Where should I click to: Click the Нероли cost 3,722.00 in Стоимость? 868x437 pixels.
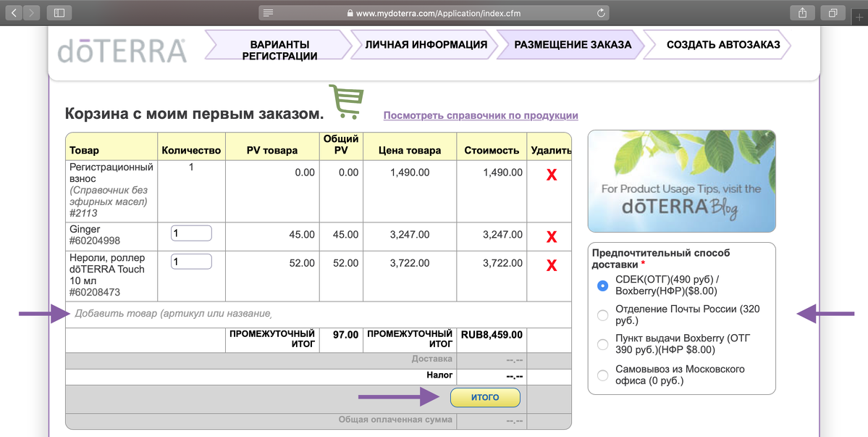(x=502, y=263)
